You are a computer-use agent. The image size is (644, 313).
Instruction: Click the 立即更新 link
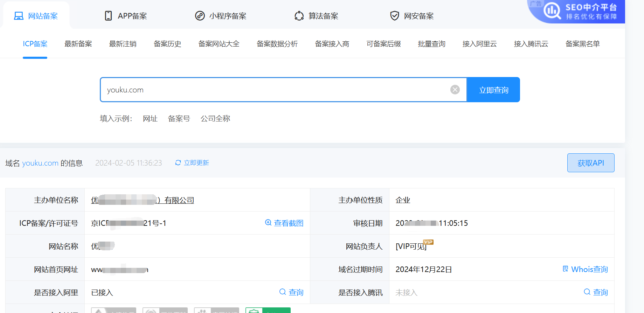[196, 163]
